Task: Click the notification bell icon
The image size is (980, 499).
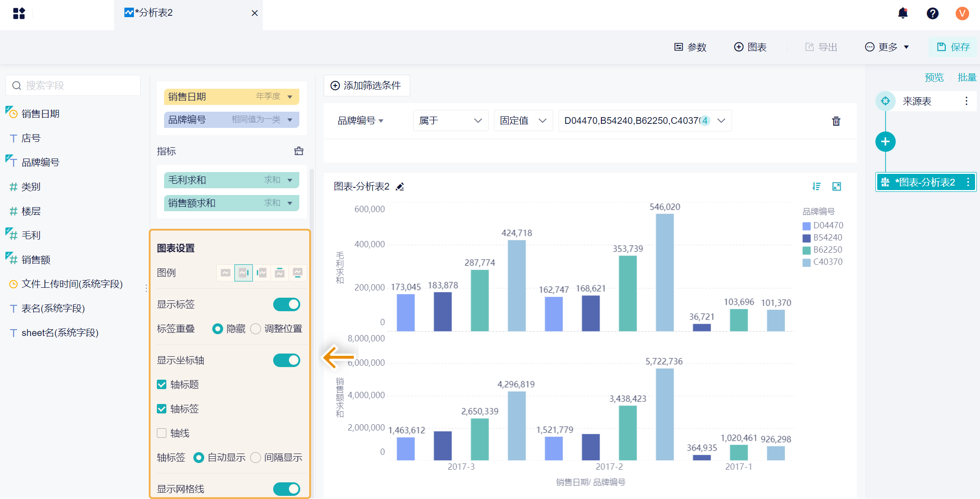Action: pyautogui.click(x=902, y=13)
